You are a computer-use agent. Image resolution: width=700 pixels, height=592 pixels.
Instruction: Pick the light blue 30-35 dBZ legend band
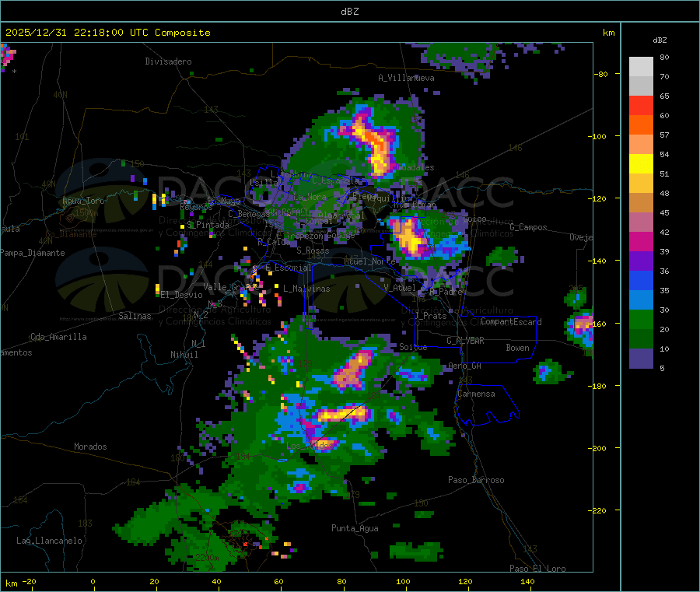(x=641, y=300)
